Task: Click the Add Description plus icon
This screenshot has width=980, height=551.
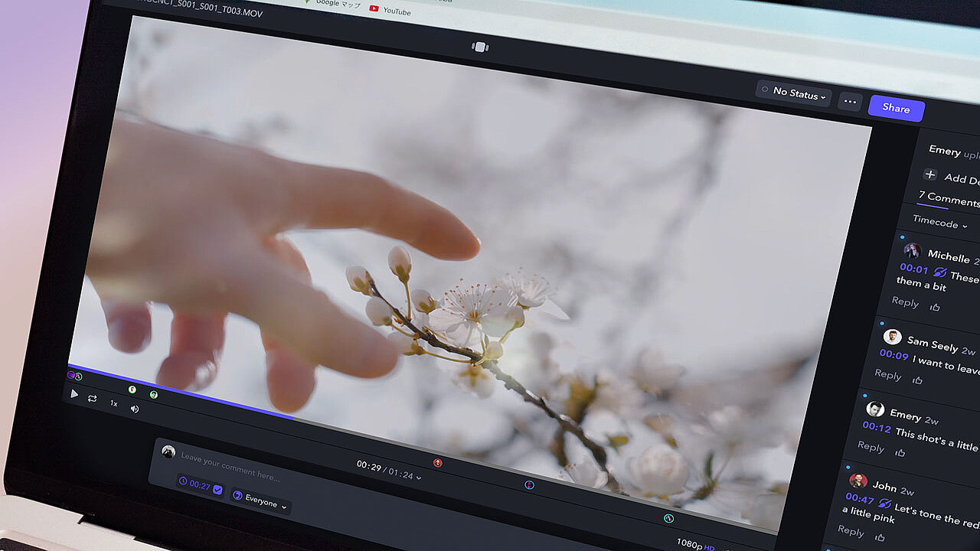Action: pos(930,175)
